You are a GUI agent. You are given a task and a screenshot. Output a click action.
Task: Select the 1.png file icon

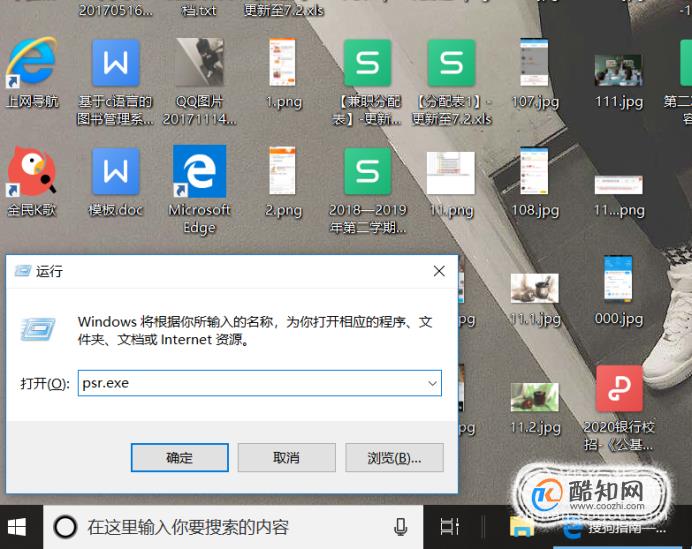pos(282,62)
